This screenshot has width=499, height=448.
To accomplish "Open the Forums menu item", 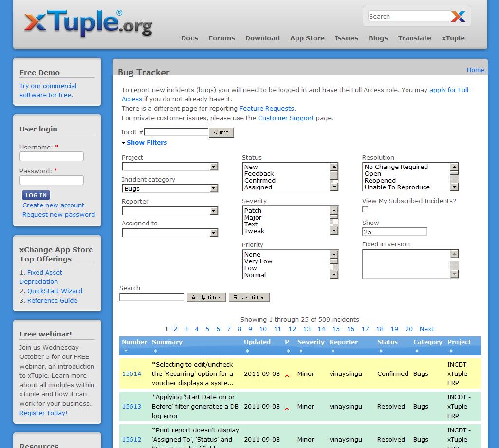I will [x=222, y=38].
